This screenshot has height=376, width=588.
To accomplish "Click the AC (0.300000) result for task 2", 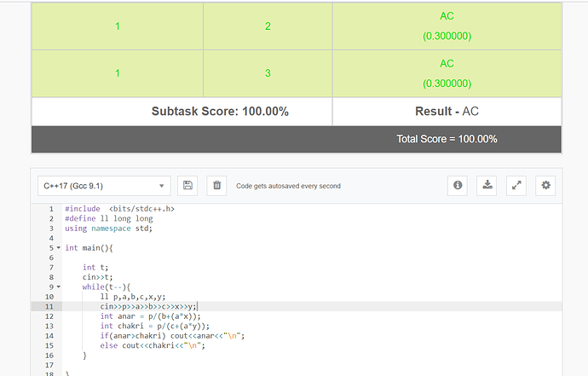I will point(447,26).
